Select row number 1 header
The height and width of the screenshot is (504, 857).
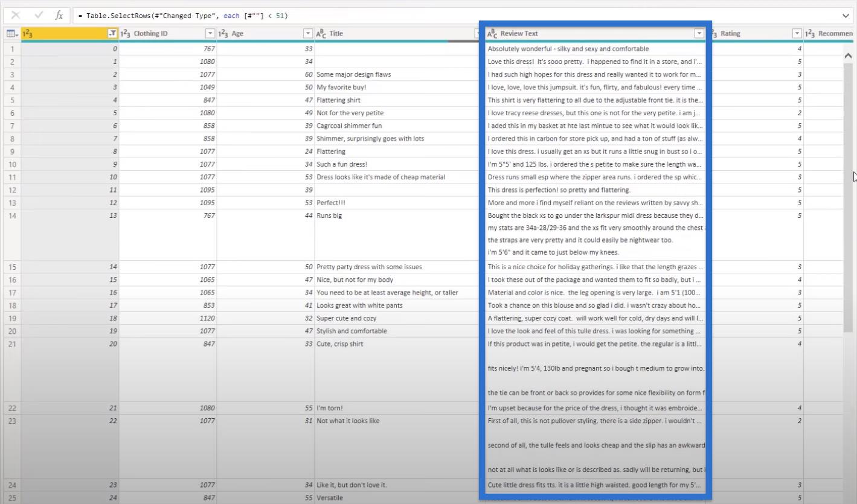pos(12,49)
